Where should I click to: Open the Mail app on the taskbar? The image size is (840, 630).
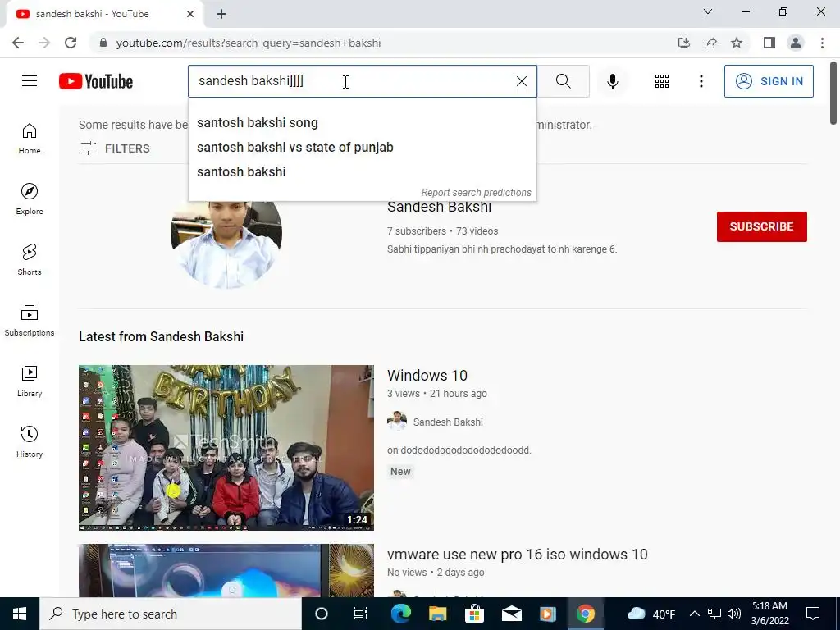(x=512, y=614)
